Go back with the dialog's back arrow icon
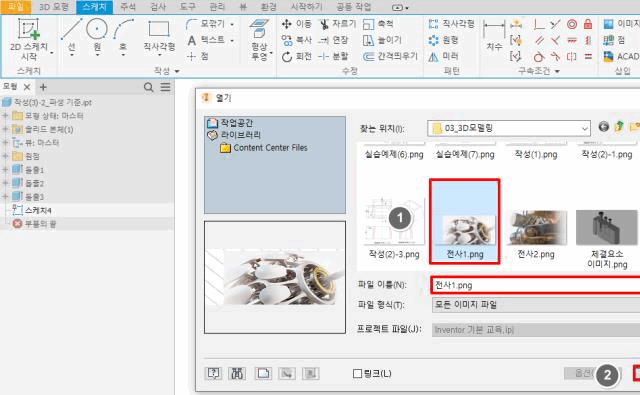Screen dimensions: 640x395 604,127
